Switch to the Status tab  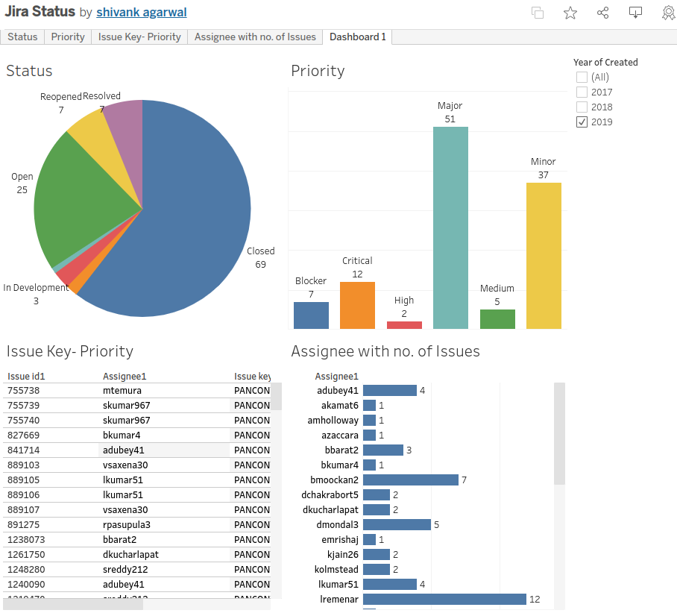(22, 36)
